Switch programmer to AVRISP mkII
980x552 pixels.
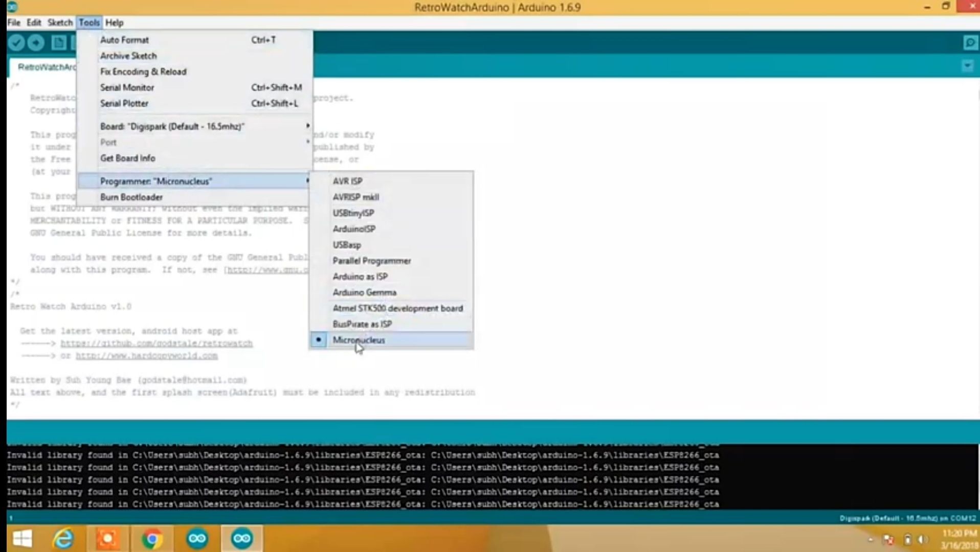pos(357,197)
